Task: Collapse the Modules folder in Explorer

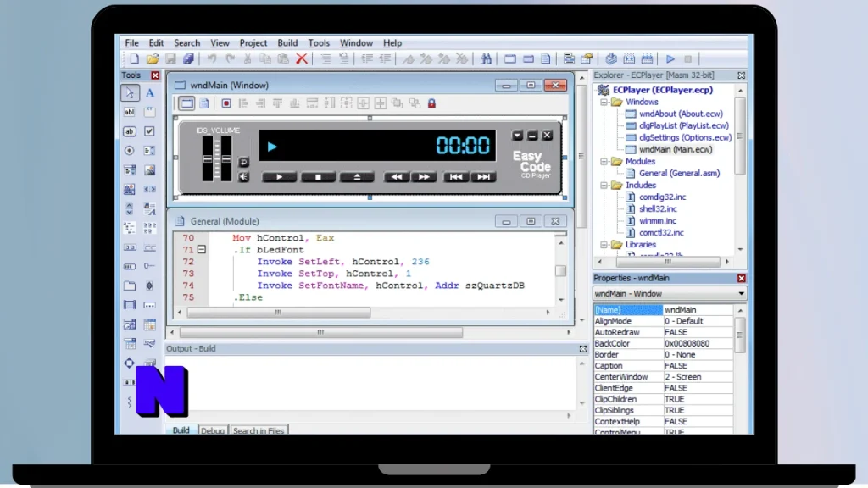Action: [x=604, y=162]
